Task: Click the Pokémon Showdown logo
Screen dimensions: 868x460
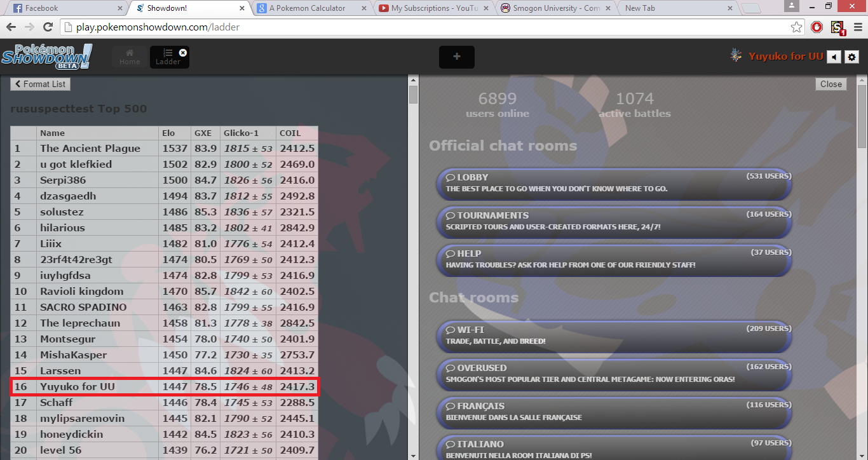Action: pos(46,57)
